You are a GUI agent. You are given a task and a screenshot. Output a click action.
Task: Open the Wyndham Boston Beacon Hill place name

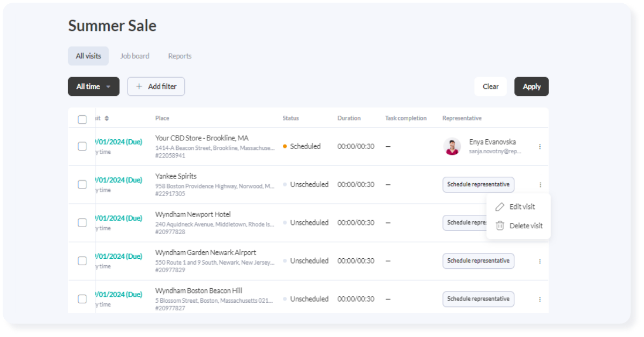198,290
